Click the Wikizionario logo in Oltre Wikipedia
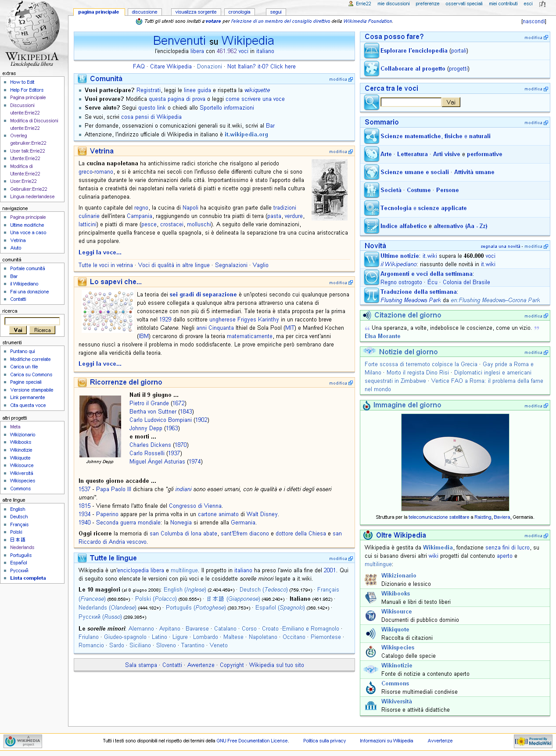556x756 pixels. 371,580
